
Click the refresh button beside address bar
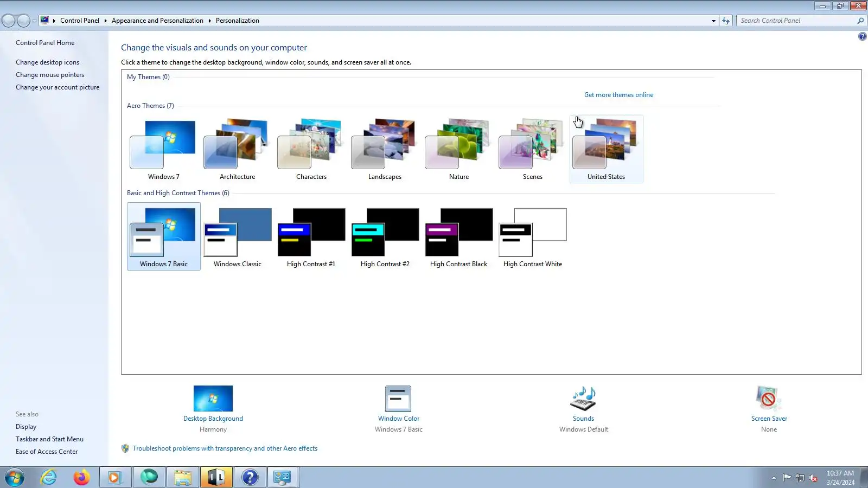tap(726, 21)
